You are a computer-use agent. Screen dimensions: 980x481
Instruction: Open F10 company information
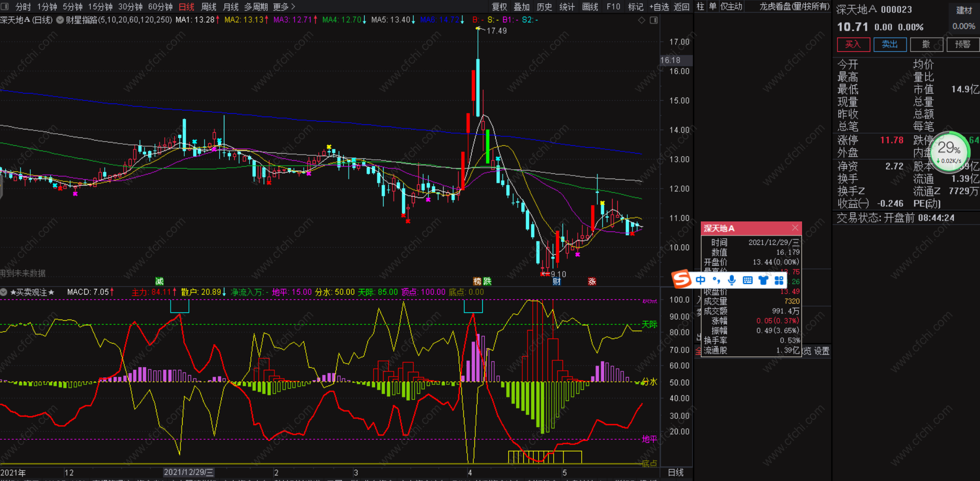point(614,7)
